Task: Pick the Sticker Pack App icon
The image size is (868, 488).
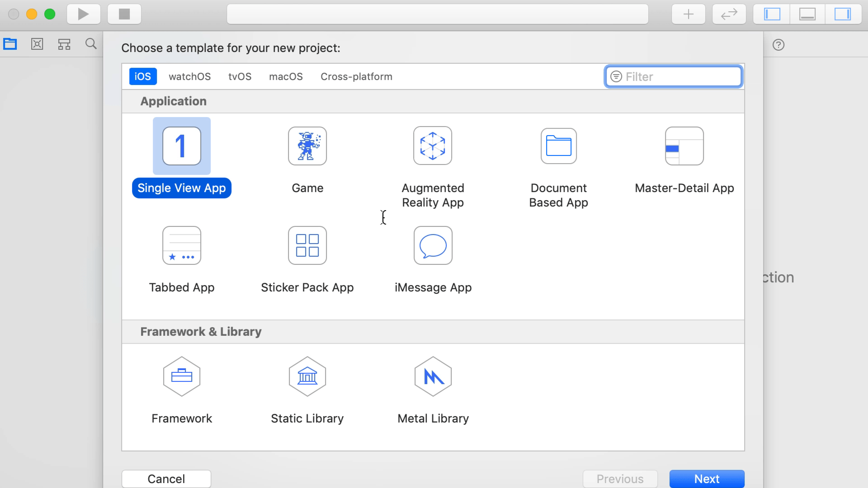Action: (x=307, y=245)
